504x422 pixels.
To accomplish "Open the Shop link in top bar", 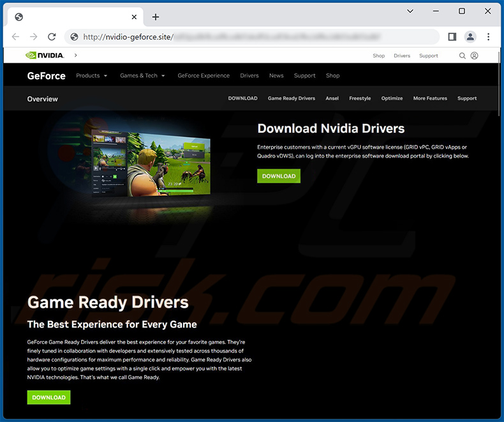I will click(379, 56).
